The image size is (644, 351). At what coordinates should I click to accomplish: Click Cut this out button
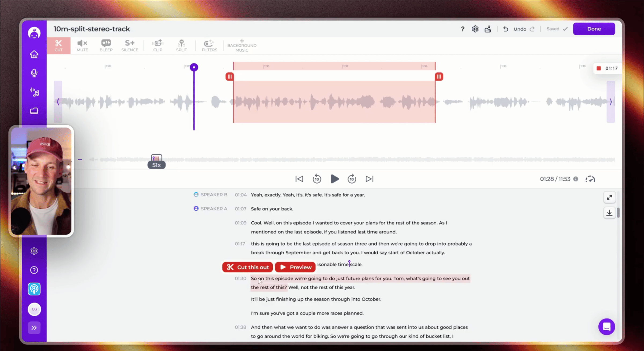[x=247, y=267]
